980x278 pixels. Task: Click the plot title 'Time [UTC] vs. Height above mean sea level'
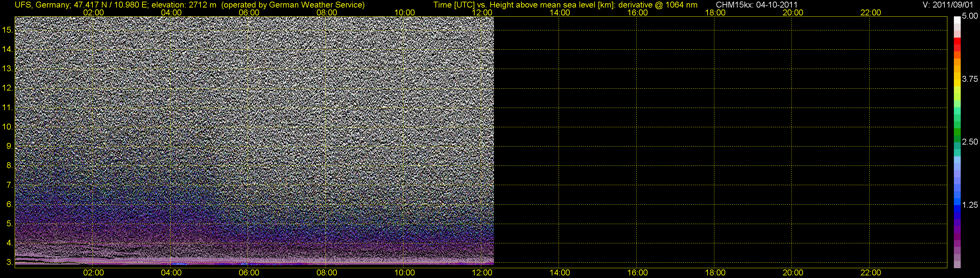coord(514,5)
